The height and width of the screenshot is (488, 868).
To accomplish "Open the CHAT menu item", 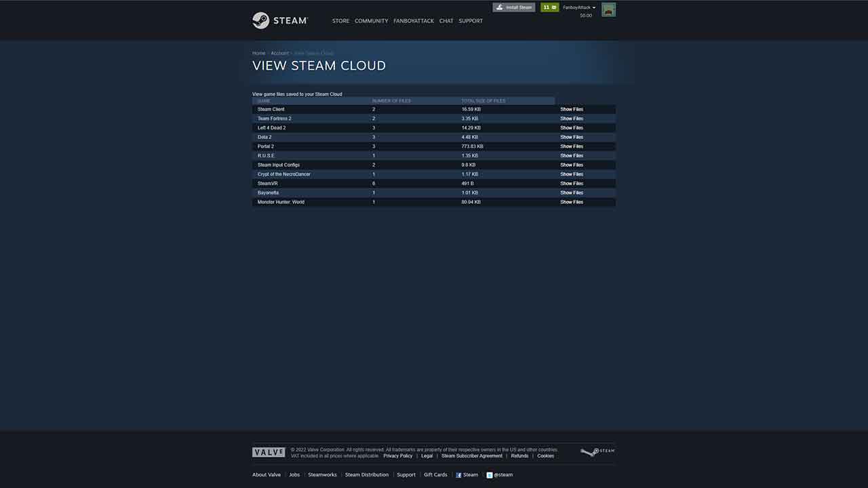I will tap(446, 20).
